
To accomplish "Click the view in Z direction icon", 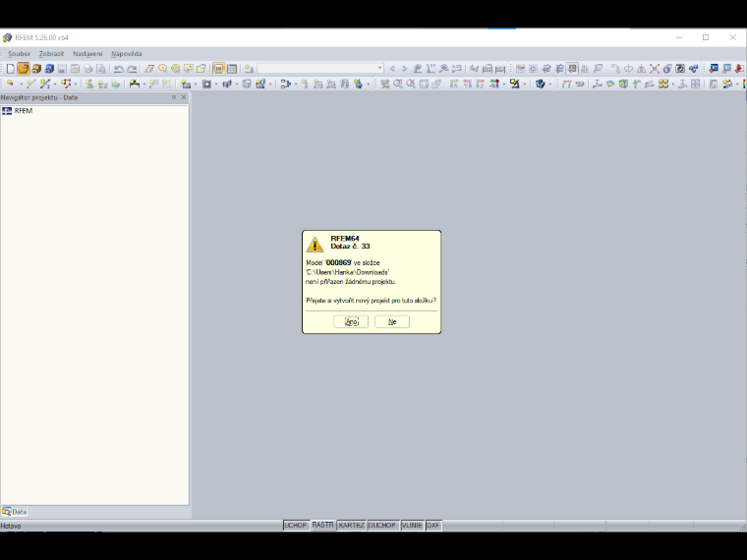I will point(481,84).
